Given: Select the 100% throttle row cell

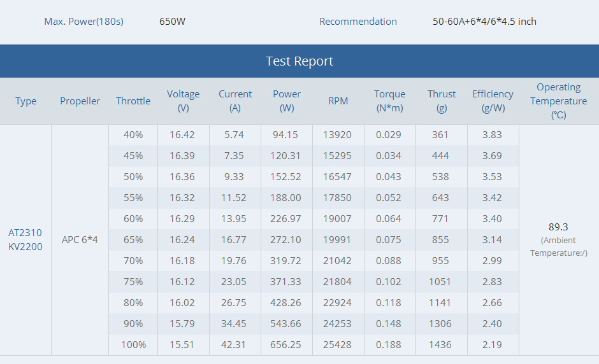Looking at the screenshot, I should (x=133, y=345).
